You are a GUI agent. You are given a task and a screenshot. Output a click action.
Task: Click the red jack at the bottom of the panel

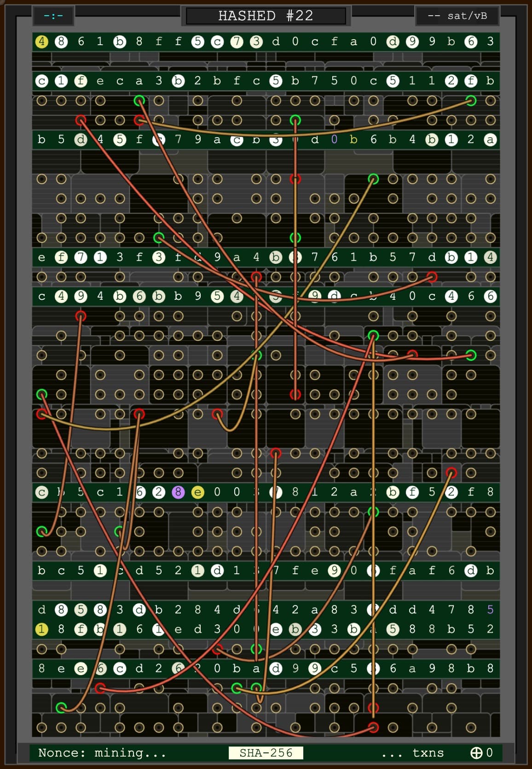click(373, 728)
